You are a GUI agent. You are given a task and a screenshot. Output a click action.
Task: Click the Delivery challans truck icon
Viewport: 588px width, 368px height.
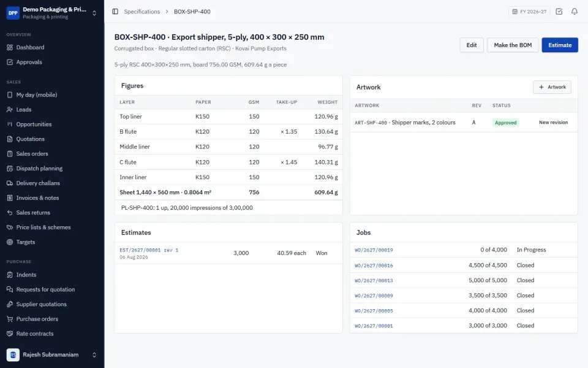[x=10, y=183]
